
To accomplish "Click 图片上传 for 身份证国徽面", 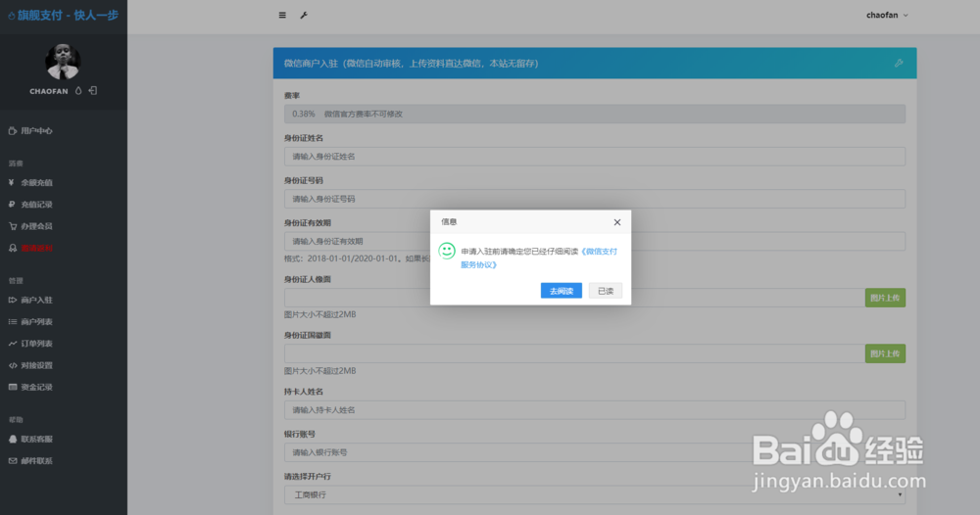I will click(885, 354).
